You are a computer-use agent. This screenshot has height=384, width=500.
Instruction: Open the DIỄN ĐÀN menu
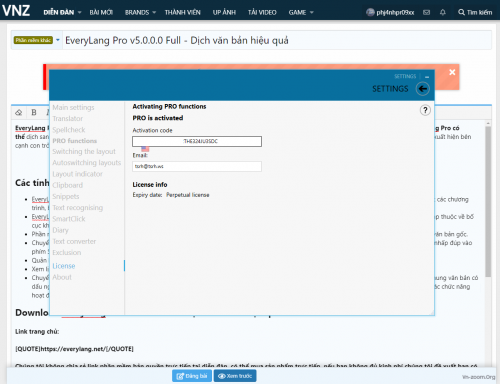point(59,12)
